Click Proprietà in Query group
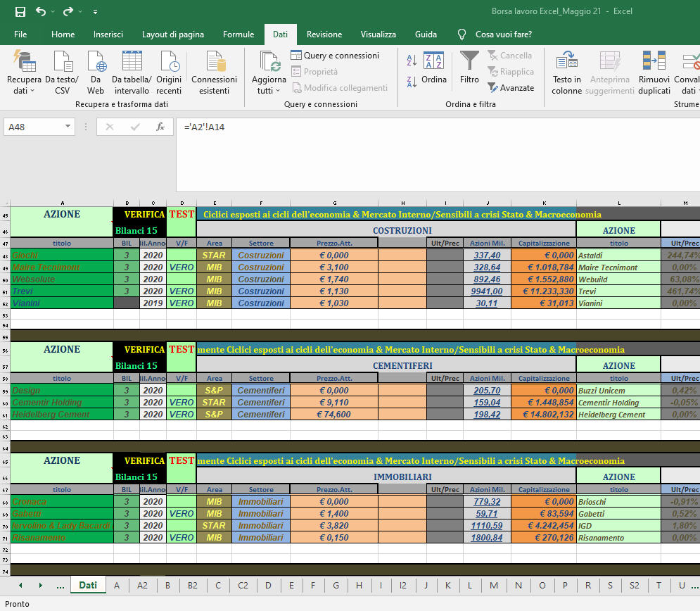 (x=314, y=72)
